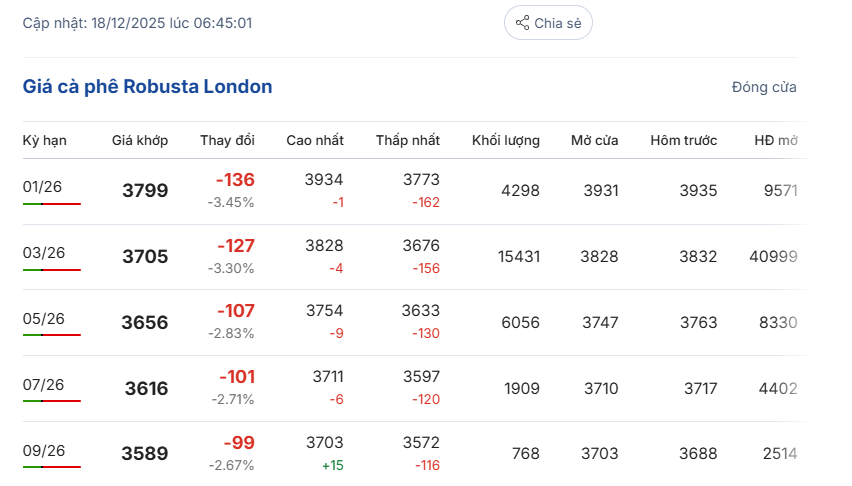This screenshot has height=486, width=852.
Task: Click the matched price 3799
Action: 145,191
